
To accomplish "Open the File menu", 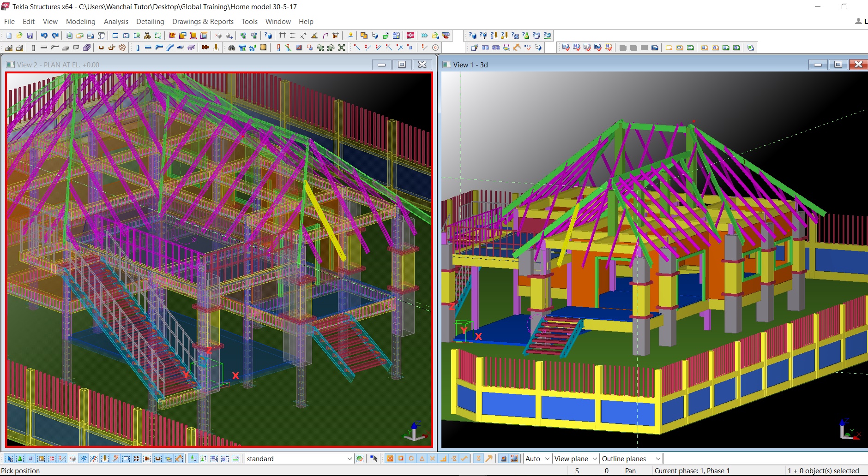I will tap(9, 21).
